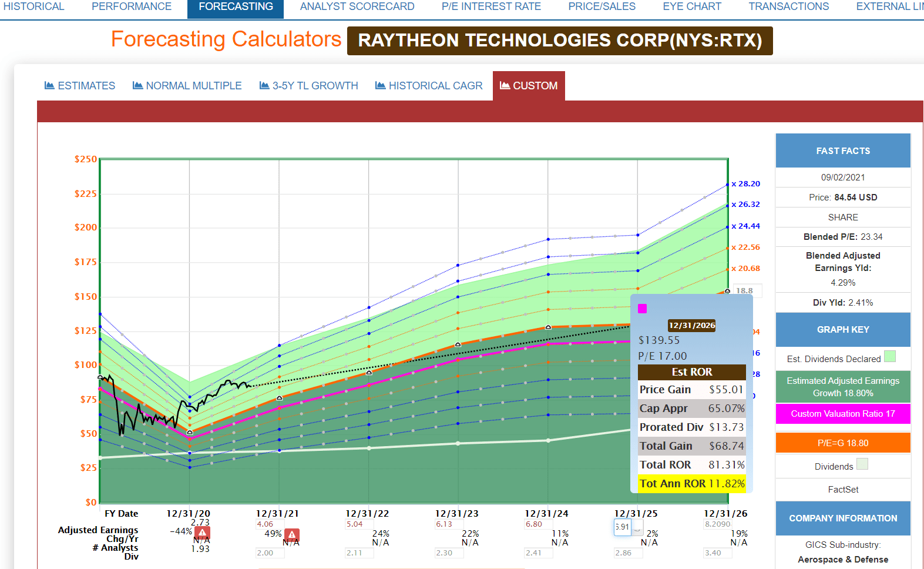Click the Div Yld: 2.41% text
Viewport: 924px width, 569px height.
coord(843,303)
